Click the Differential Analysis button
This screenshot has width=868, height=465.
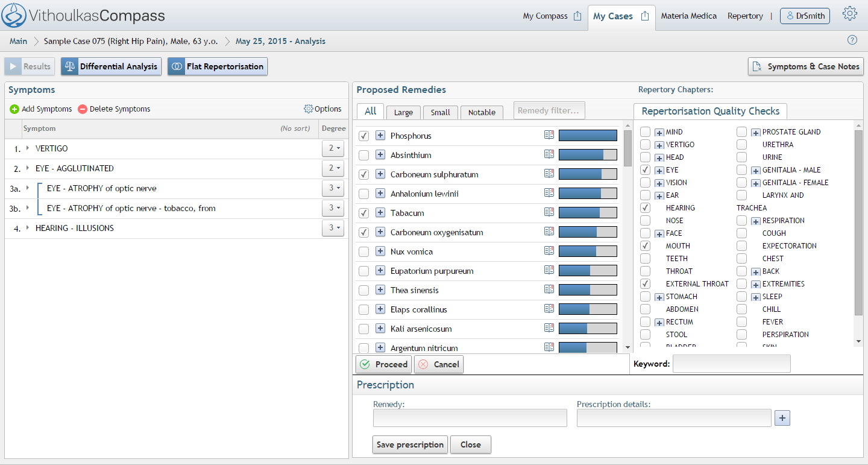(111, 66)
